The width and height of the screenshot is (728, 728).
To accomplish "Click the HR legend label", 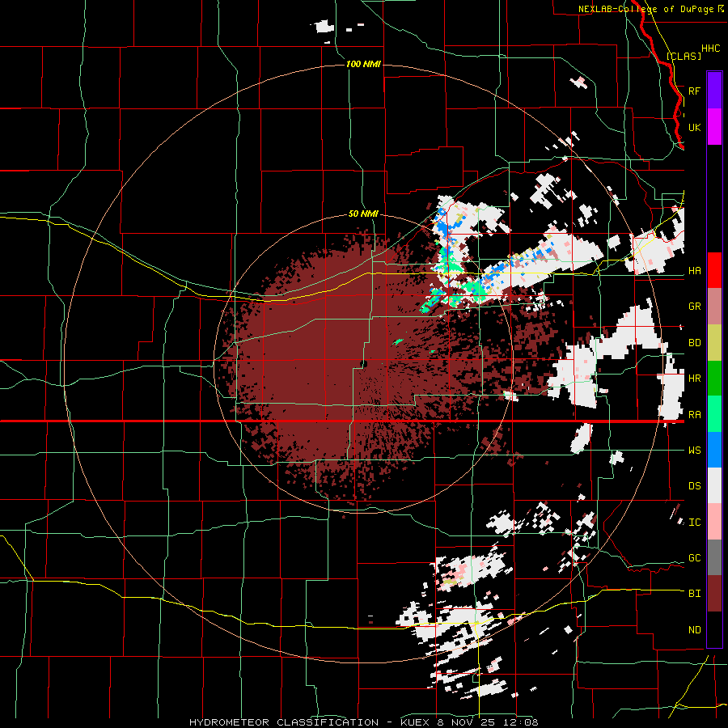I will click(694, 379).
